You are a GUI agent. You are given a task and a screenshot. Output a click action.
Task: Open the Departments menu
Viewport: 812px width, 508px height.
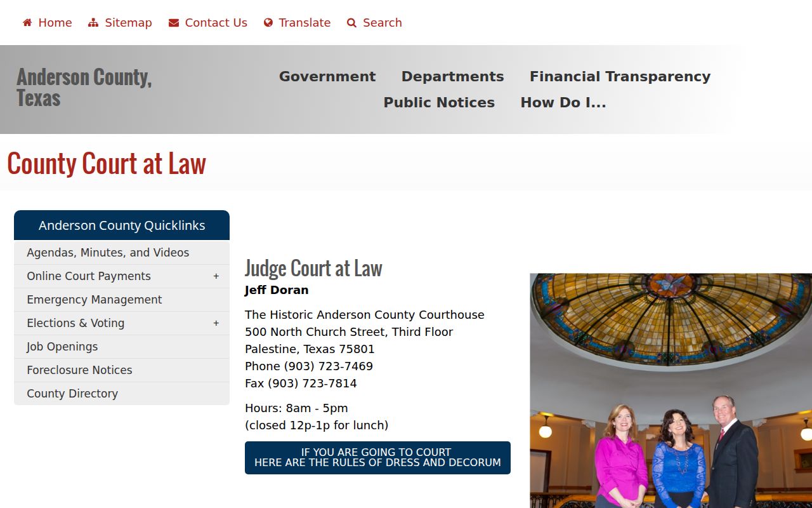(x=453, y=77)
